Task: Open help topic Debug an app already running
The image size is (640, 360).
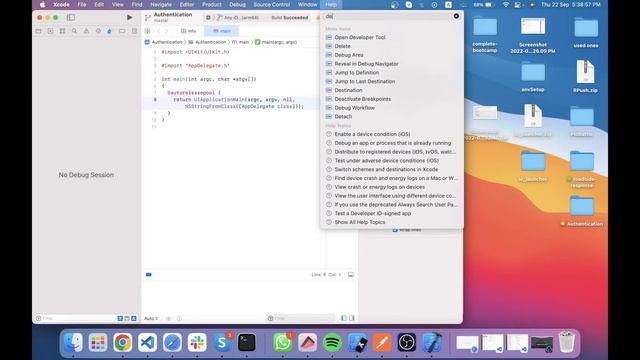Action: tap(392, 143)
